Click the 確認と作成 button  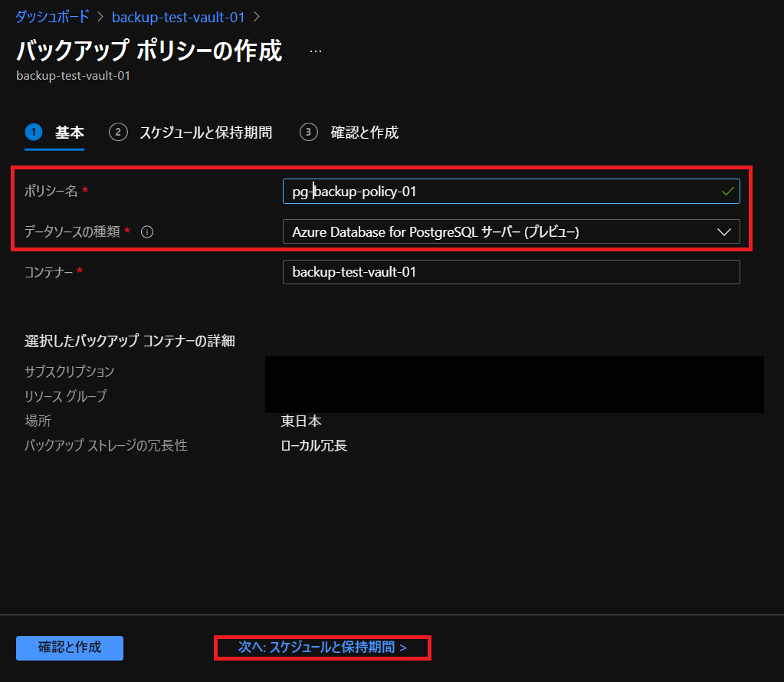click(70, 648)
